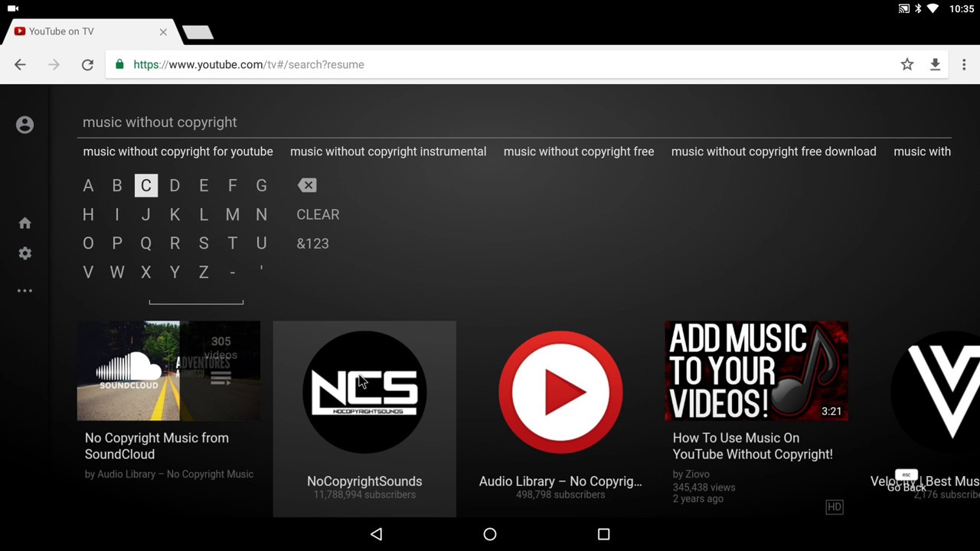
Task: Reload the page with refresh icon
Action: 87,65
